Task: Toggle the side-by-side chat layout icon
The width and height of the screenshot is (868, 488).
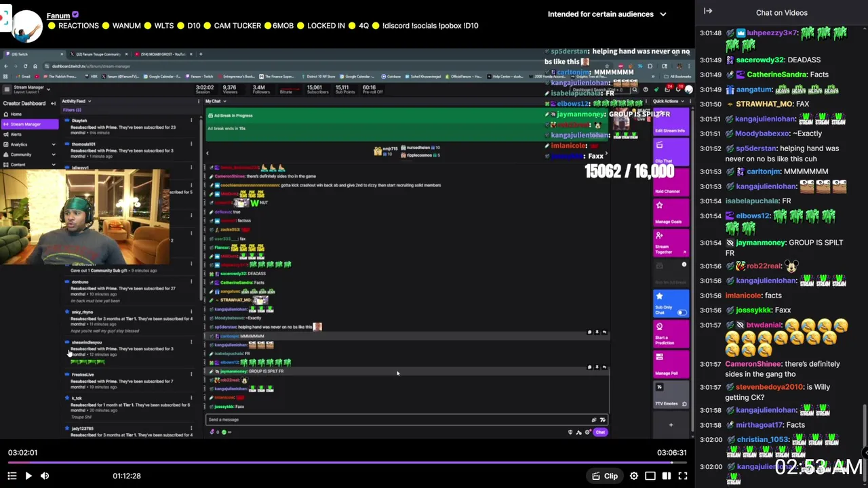Action: (667, 476)
